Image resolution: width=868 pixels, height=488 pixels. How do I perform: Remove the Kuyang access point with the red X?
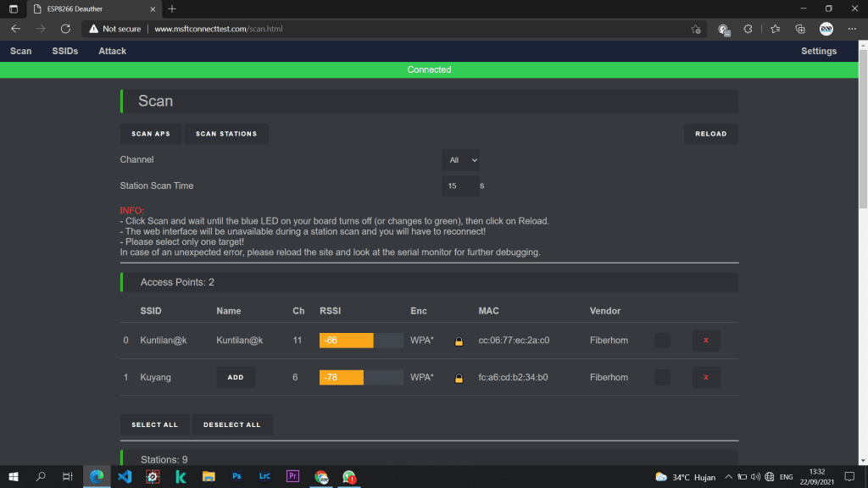click(706, 377)
